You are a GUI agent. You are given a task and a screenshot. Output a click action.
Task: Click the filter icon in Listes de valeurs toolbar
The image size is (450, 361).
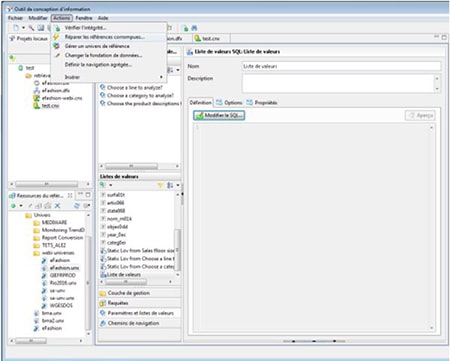[160, 185]
